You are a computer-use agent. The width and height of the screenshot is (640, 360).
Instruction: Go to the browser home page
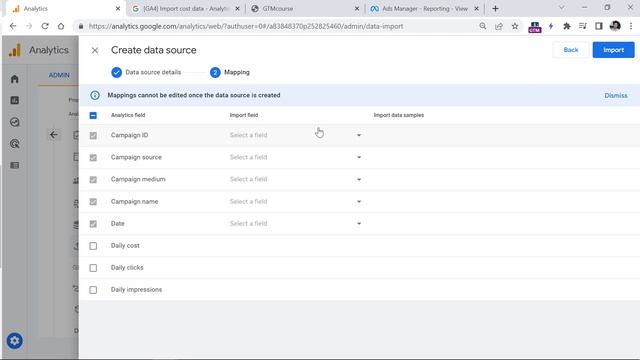pos(61,26)
